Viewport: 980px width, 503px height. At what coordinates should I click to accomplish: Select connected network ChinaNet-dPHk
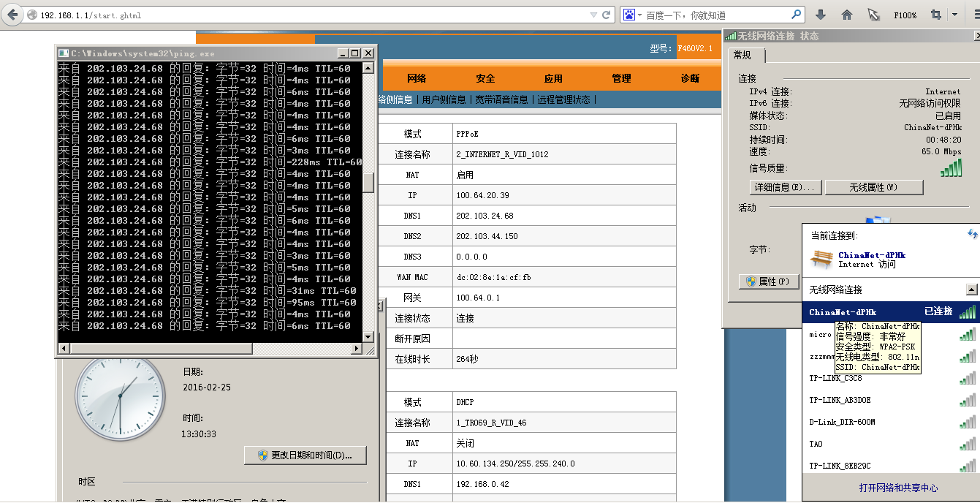click(892, 312)
